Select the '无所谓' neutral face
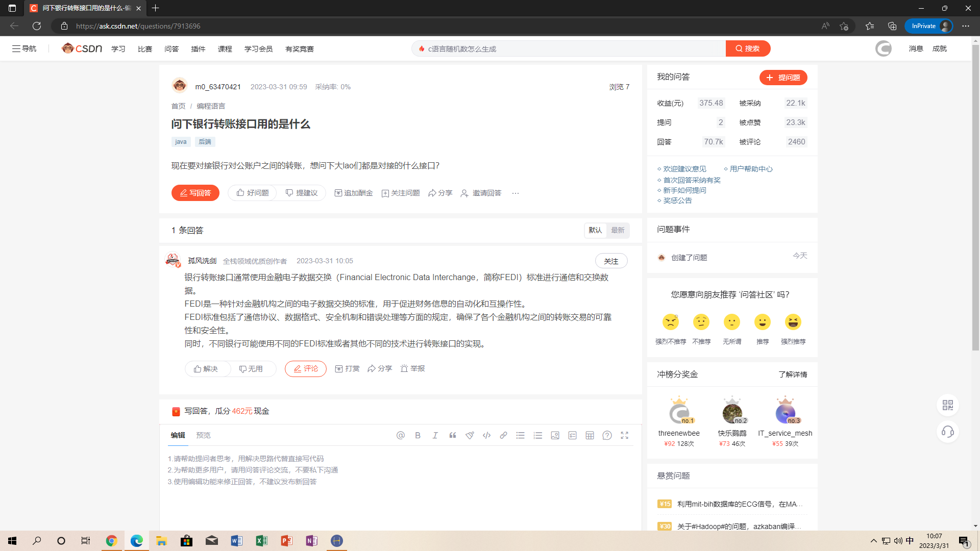 (732, 322)
